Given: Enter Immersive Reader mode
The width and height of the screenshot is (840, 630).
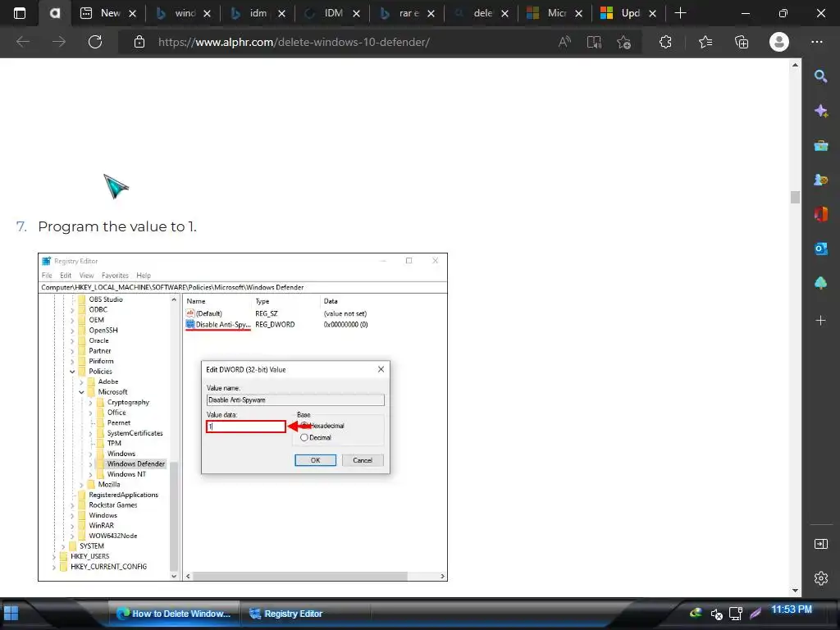Looking at the screenshot, I should coord(594,42).
